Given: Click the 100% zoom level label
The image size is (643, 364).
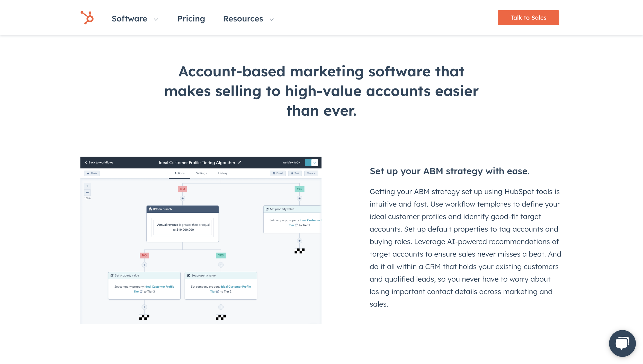Looking at the screenshot, I should (x=87, y=198).
